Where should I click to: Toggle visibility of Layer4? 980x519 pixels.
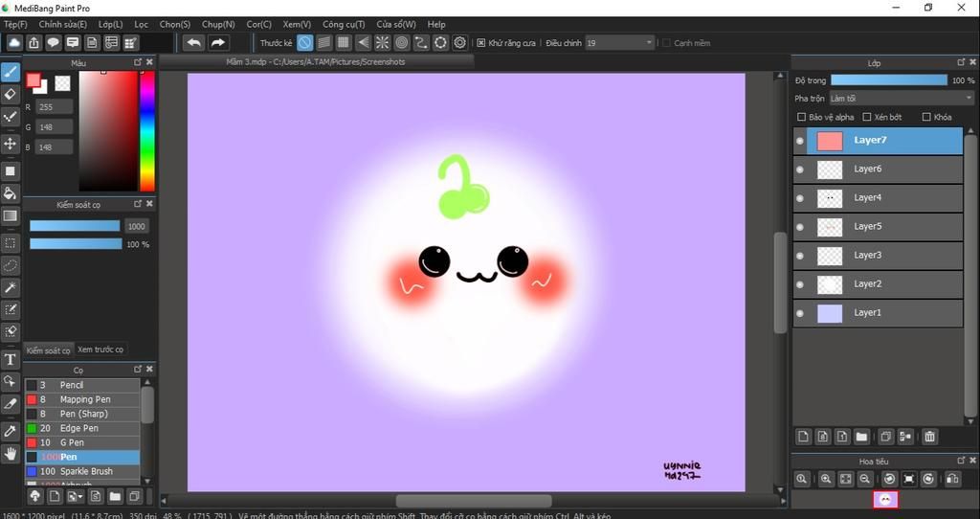[800, 198]
